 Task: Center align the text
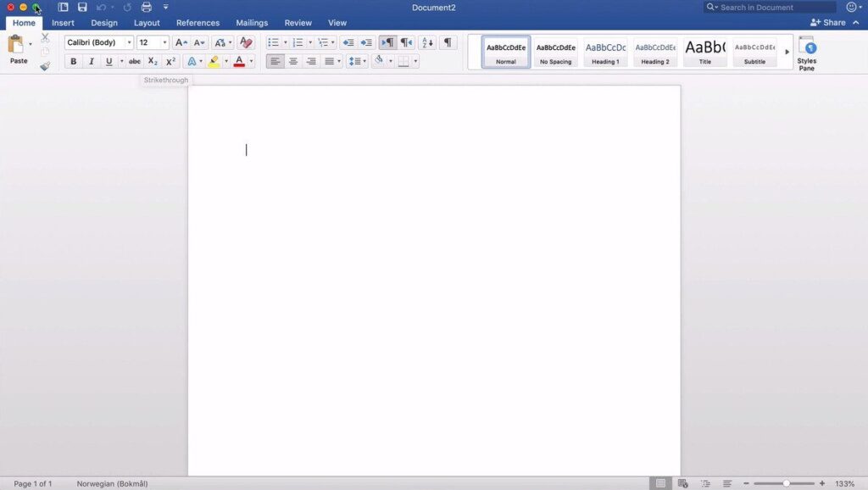point(293,60)
